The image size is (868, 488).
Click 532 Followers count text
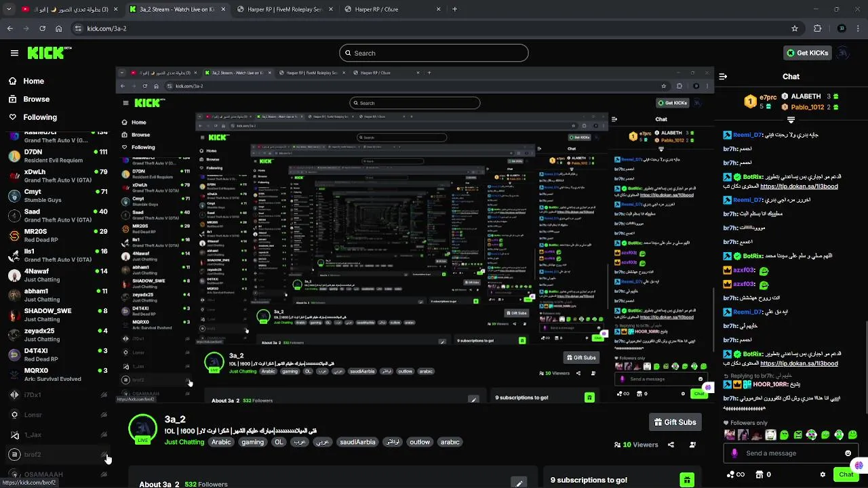(206, 484)
